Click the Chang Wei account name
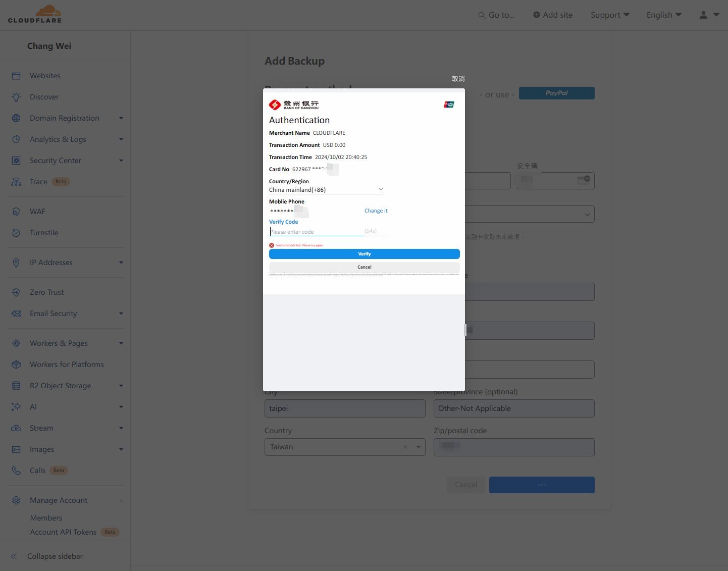This screenshot has height=571, width=728. point(49,46)
